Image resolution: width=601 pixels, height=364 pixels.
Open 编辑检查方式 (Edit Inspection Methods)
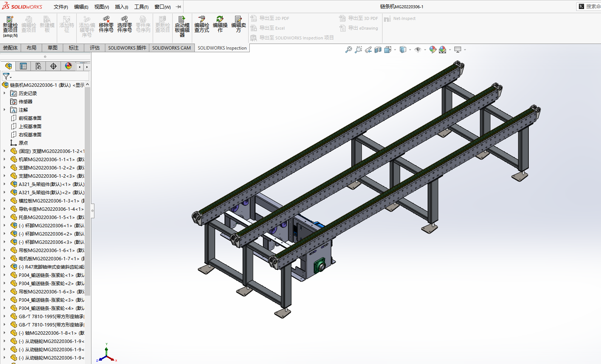point(202,24)
